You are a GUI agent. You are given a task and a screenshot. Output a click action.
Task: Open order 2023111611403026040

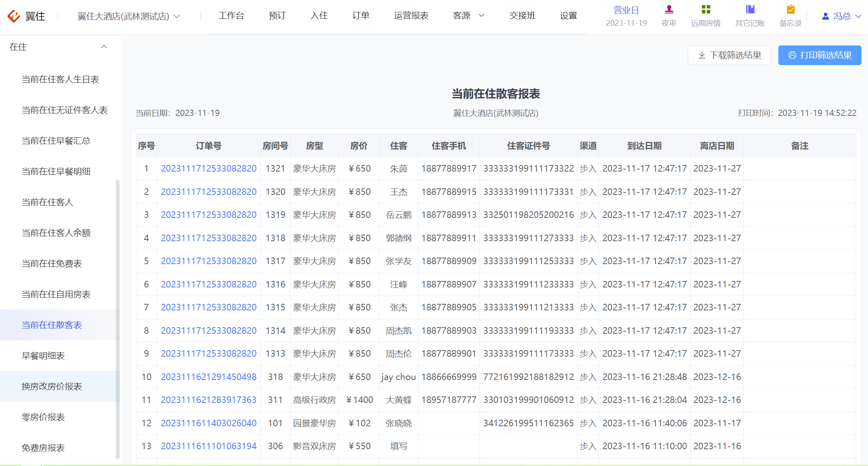[x=209, y=423]
